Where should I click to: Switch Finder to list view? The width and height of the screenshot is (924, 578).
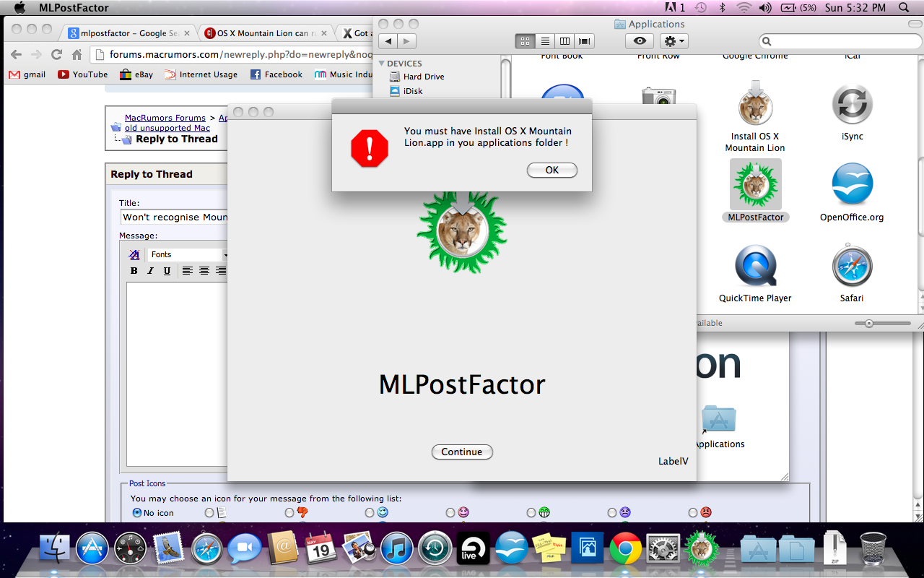pos(545,41)
